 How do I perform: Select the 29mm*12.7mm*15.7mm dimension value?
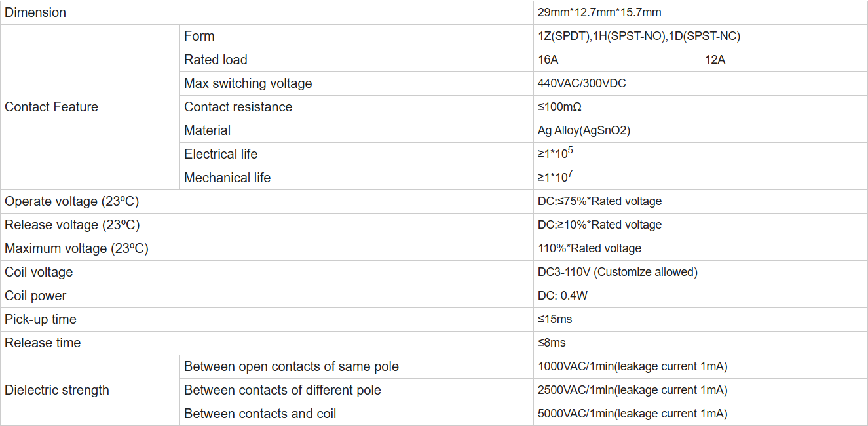tap(599, 12)
